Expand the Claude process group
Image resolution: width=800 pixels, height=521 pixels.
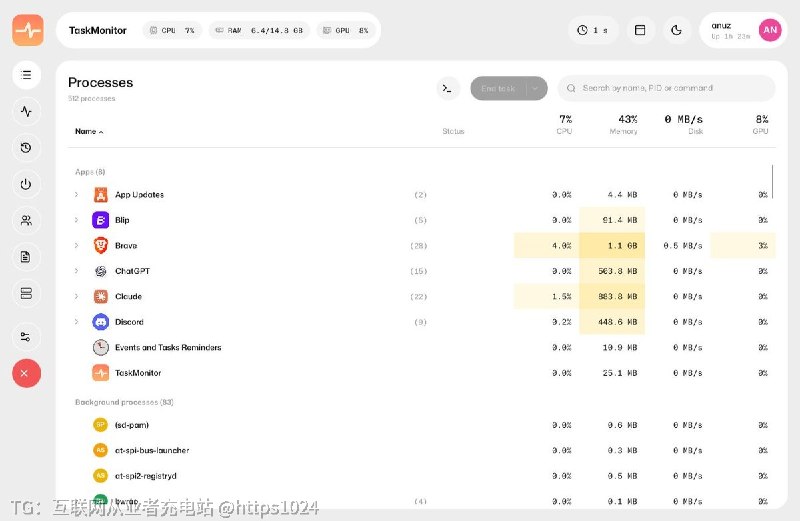(77, 296)
